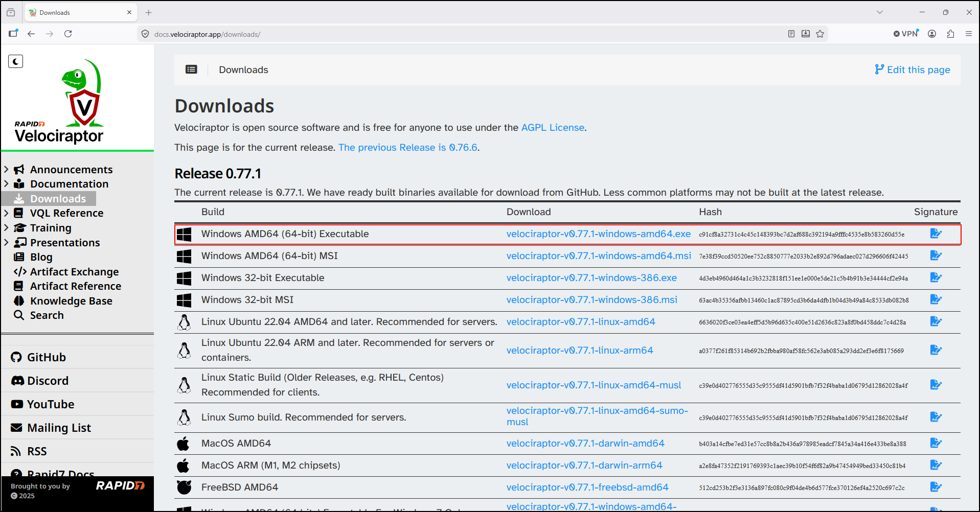Download velociraptor-v0.77.1-linux-amd64-musl

594,385
